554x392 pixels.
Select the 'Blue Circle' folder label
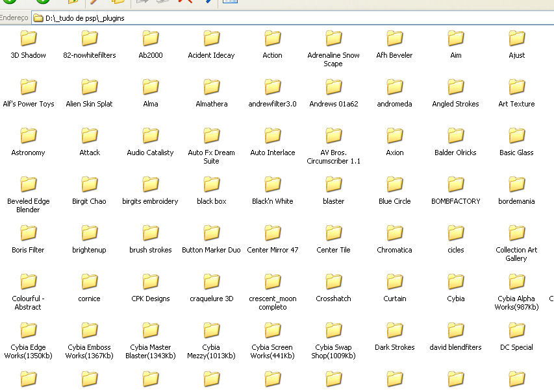coord(395,201)
